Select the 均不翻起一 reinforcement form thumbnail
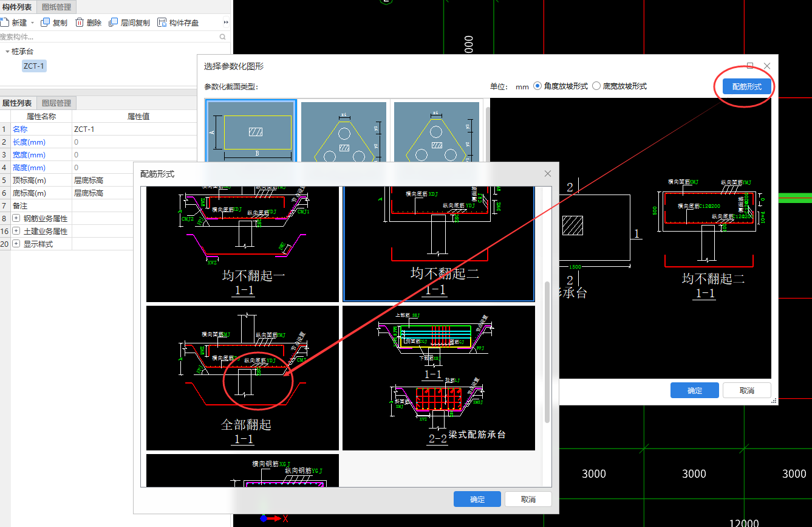 [243, 244]
